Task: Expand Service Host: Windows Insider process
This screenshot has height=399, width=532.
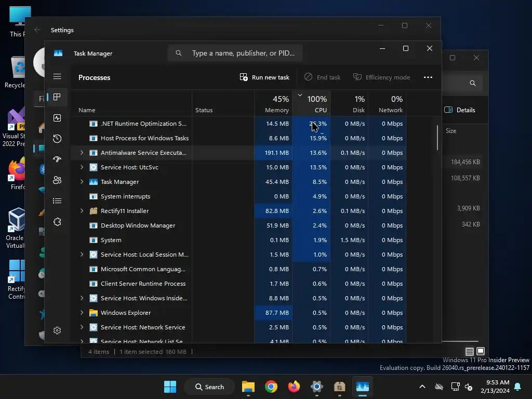Action: click(x=82, y=298)
